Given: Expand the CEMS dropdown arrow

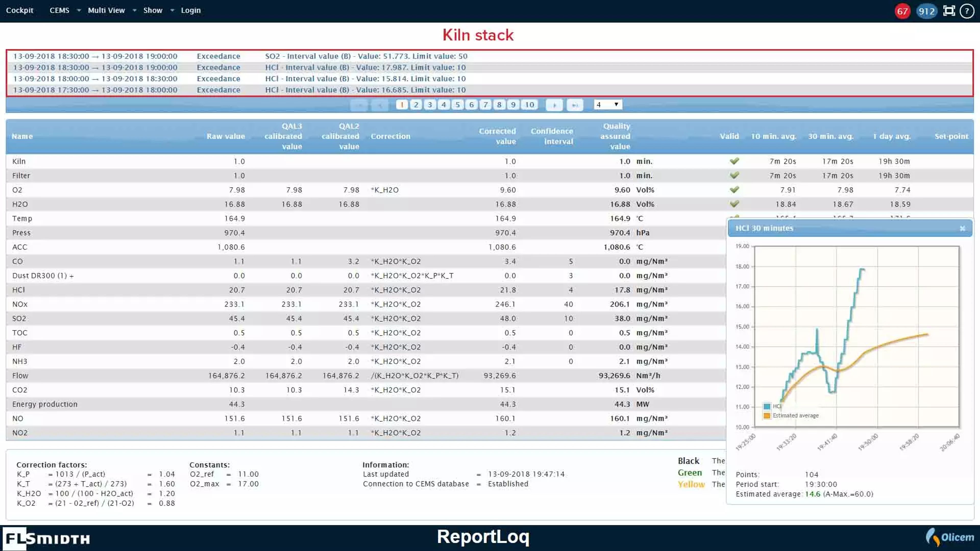Looking at the screenshot, I should point(79,11).
